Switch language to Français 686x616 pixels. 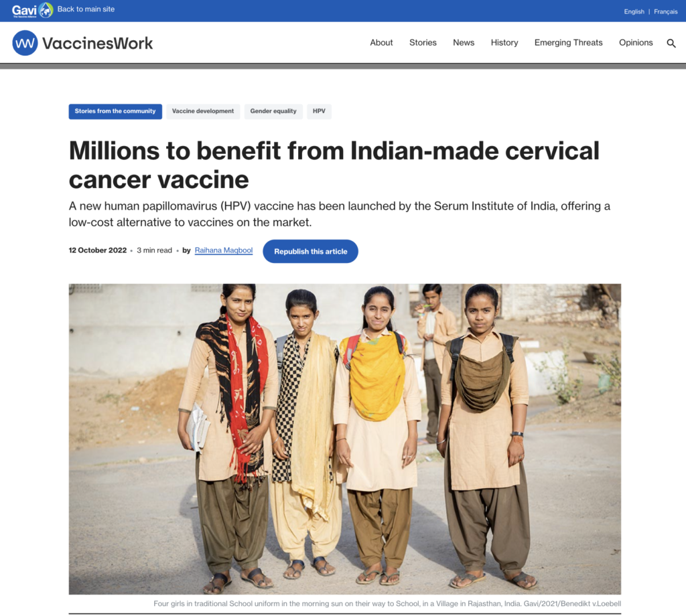[665, 11]
